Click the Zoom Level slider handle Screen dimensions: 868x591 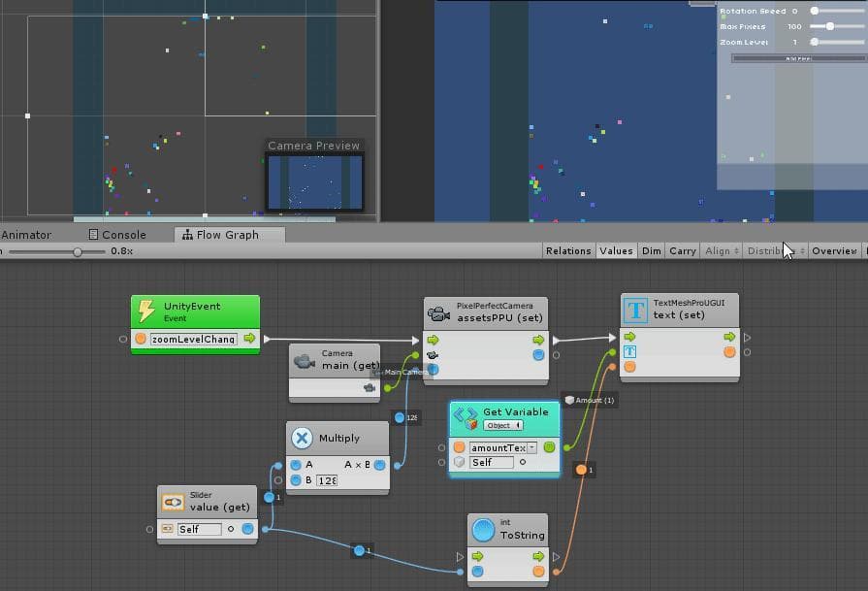815,42
